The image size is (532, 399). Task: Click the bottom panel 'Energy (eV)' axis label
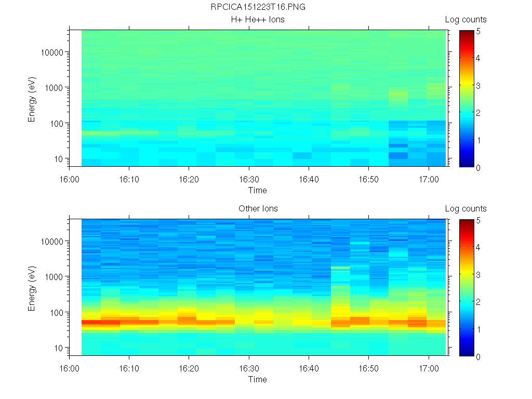tap(32, 288)
